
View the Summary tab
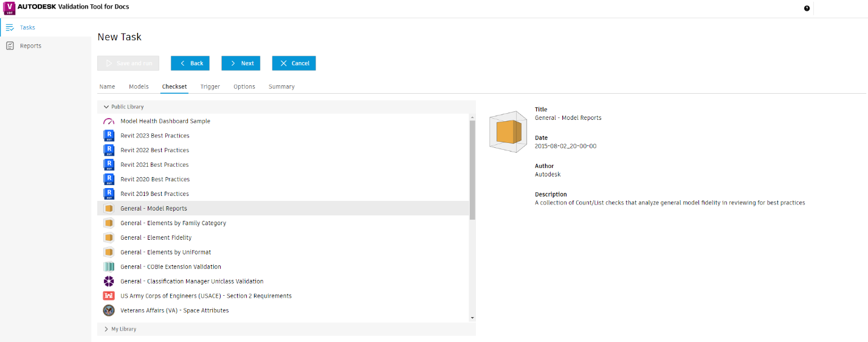pyautogui.click(x=281, y=86)
